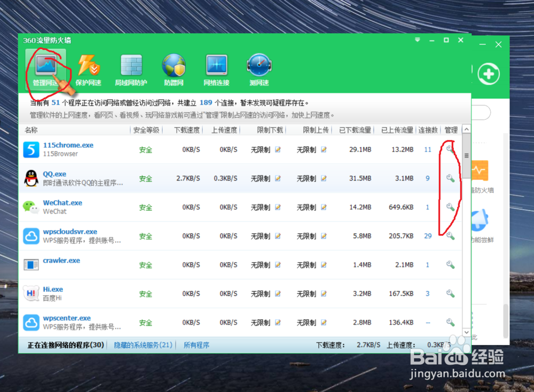Sort by 下载速度 column header
The image size is (534, 392).
tap(187, 130)
